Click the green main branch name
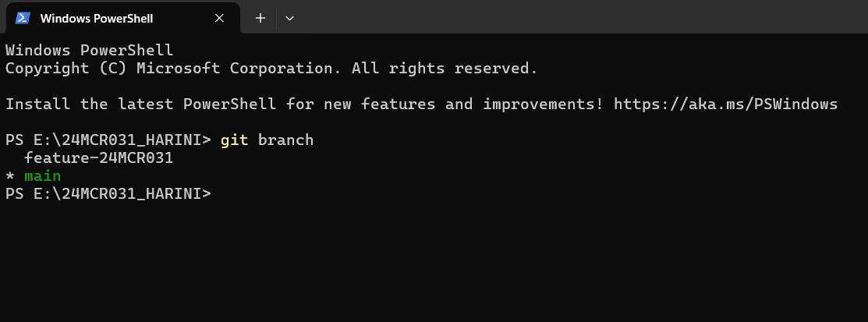Image resolution: width=868 pixels, height=322 pixels. pyautogui.click(x=43, y=176)
